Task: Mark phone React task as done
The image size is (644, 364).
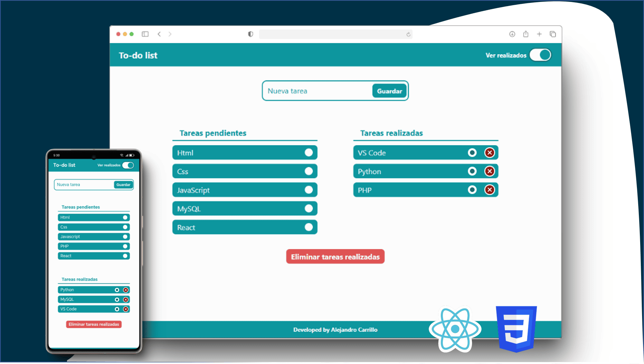Action: pyautogui.click(x=125, y=256)
